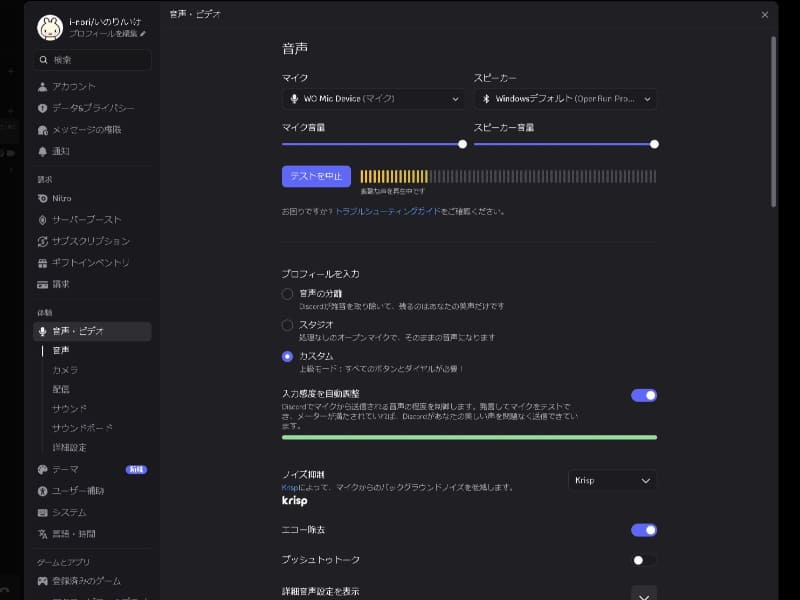
Task: Expand 詳細音声設定を表示 chevron
Action: [644, 596]
